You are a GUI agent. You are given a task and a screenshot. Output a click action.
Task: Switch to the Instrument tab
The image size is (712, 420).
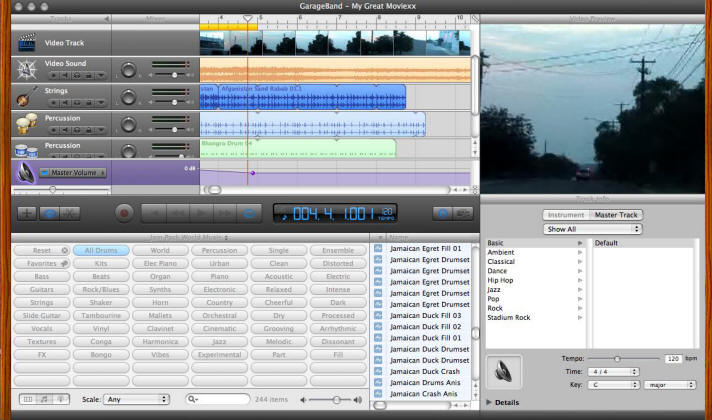[566, 215]
